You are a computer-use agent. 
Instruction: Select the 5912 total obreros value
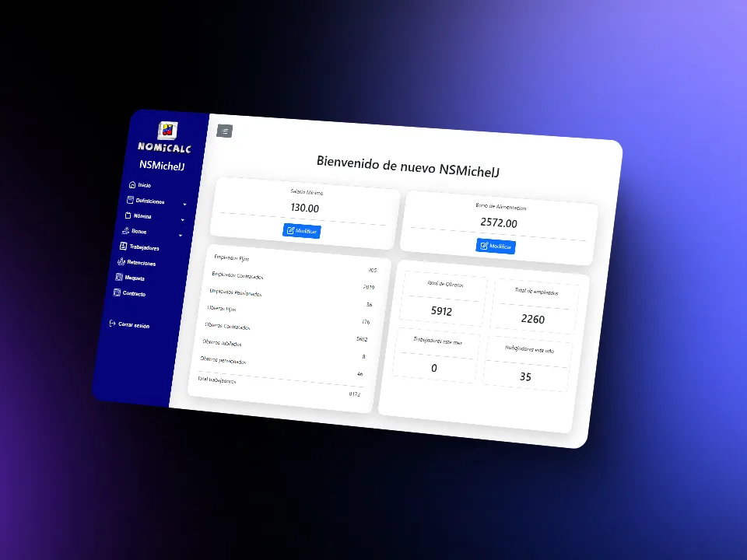tap(442, 311)
